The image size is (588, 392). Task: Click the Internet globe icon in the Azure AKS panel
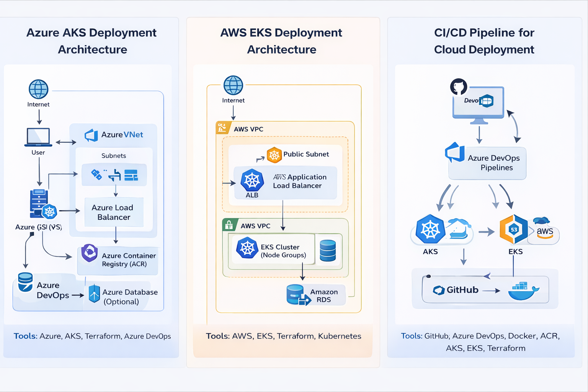[x=39, y=90]
